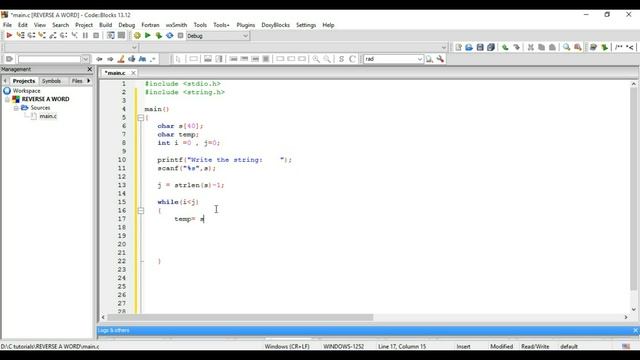Cut the selection with the scissors icon

point(531,47)
